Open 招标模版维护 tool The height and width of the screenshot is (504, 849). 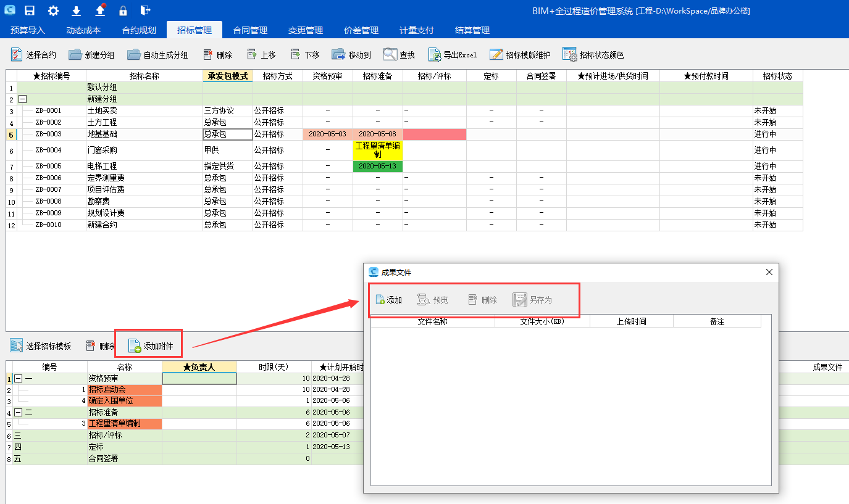click(520, 55)
